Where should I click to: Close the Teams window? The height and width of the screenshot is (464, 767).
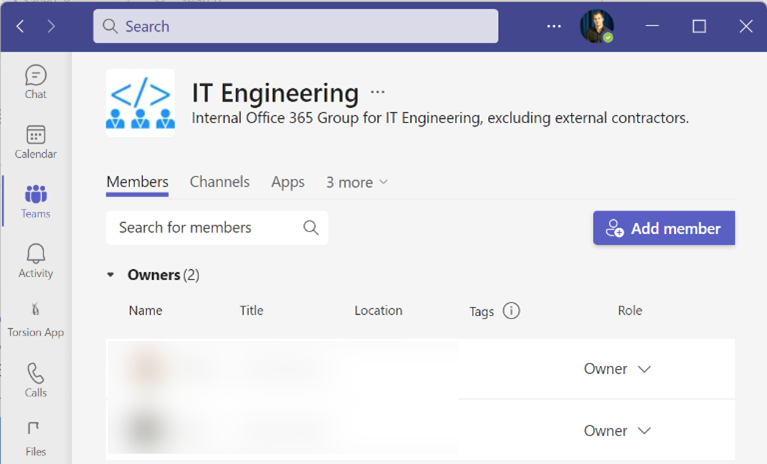coord(745,26)
